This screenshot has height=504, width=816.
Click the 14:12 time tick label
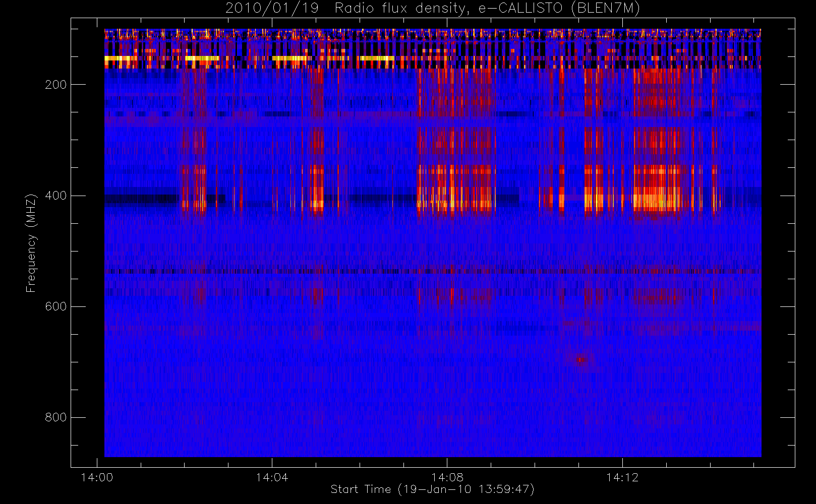[x=622, y=477]
